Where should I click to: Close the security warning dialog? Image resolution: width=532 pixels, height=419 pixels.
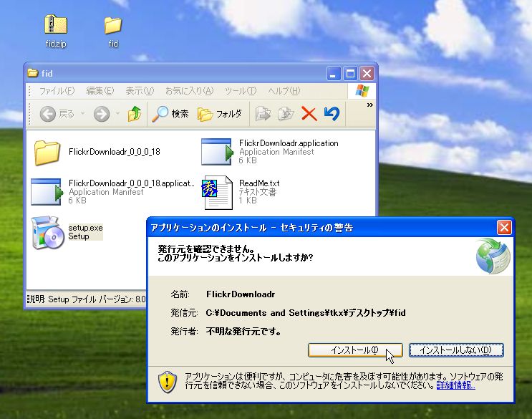[x=504, y=227]
